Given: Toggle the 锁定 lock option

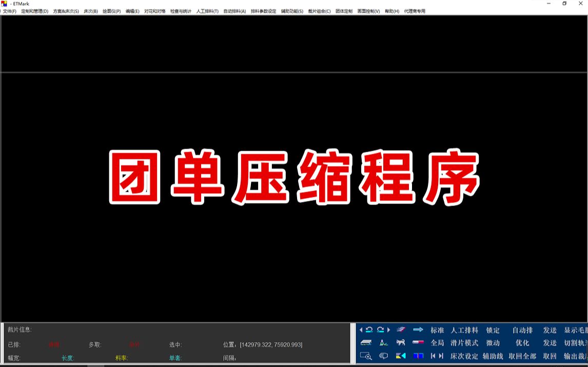Looking at the screenshot, I should (494, 330).
